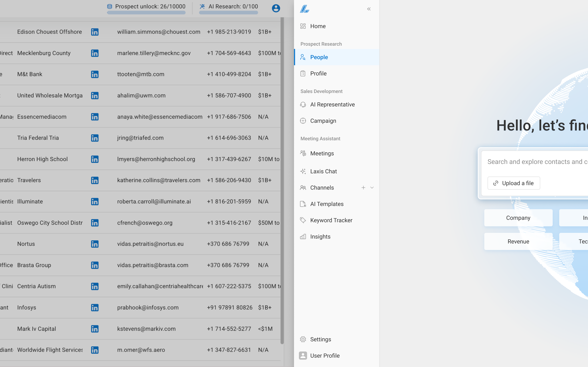Click the Laxis logo icon
The width and height of the screenshot is (588, 367).
pyautogui.click(x=304, y=9)
